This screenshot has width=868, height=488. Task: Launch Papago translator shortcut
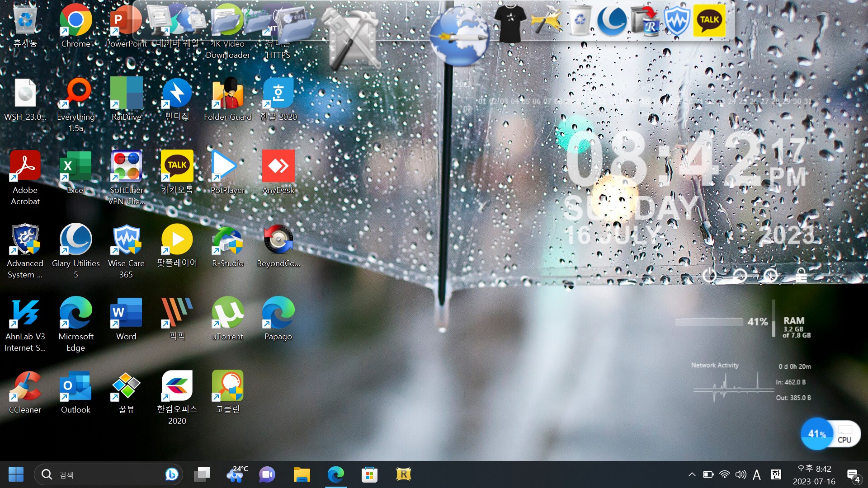pos(278,319)
